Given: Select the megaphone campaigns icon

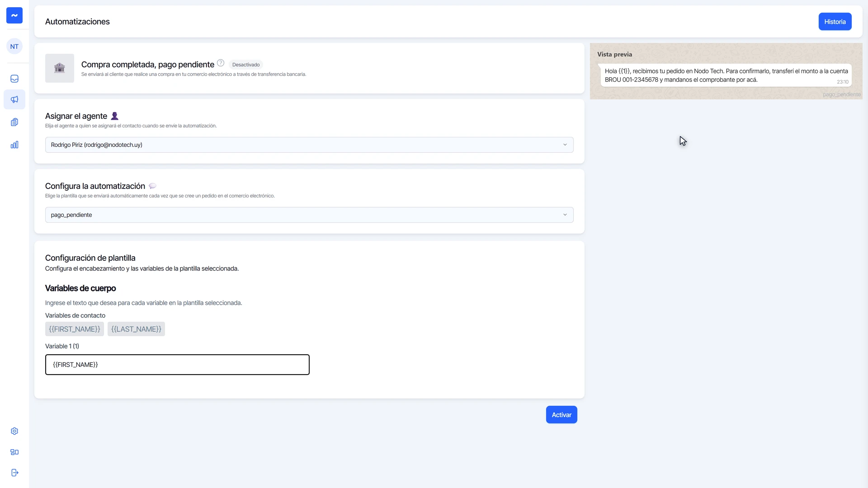Looking at the screenshot, I should coord(14,99).
